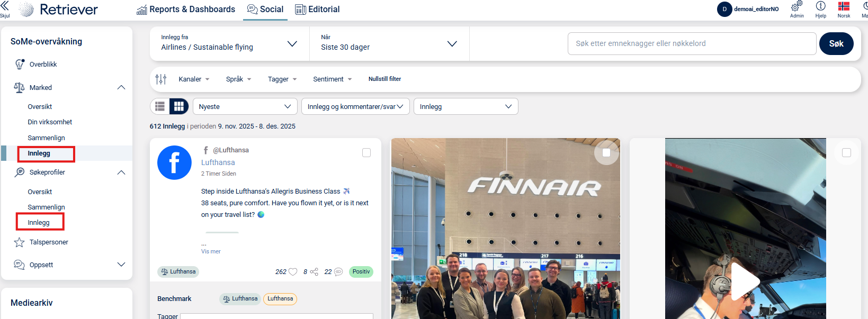868x319 pixels.
Task: Collapse the Søkeprofiler section chevron
Action: pyautogui.click(x=121, y=172)
